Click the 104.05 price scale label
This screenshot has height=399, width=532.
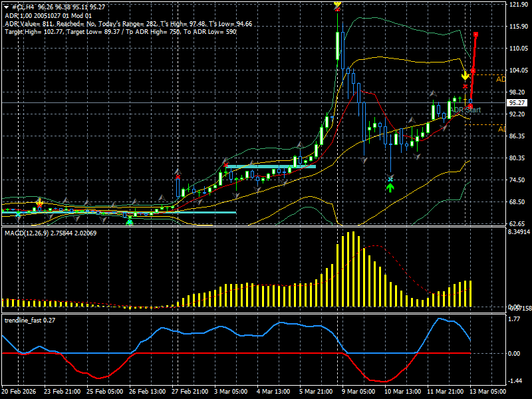click(519, 70)
